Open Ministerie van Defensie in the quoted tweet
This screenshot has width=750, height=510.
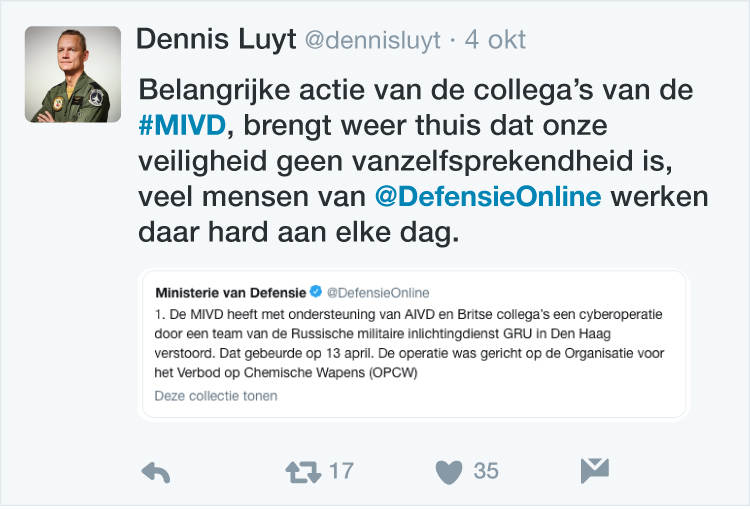coord(230,293)
